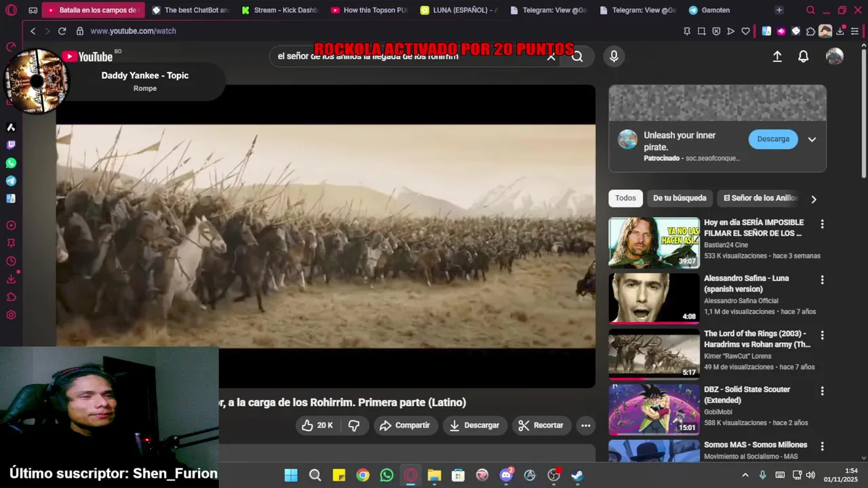Image resolution: width=868 pixels, height=488 pixels.
Task: Open browser downloads icon in the toolbar
Action: pos(840,31)
